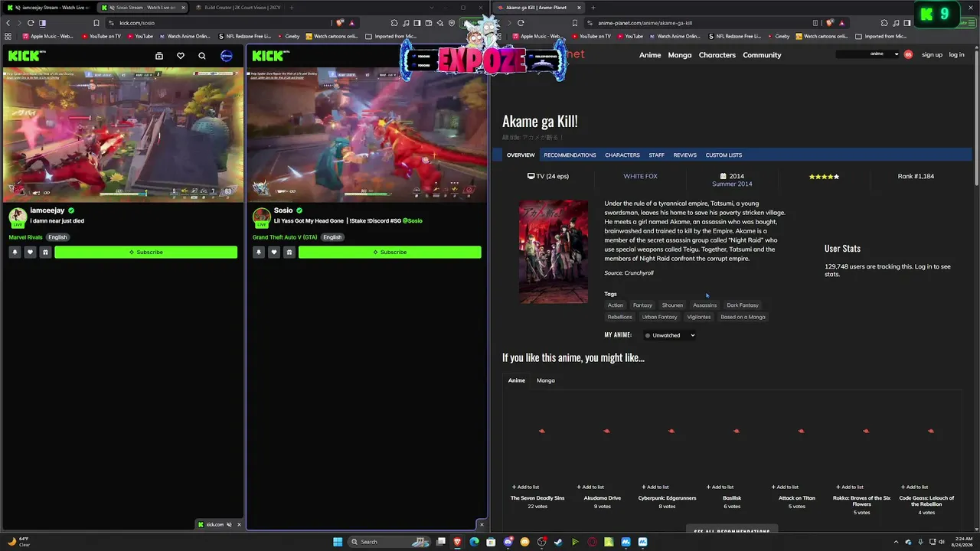Open the Akame ga Kill poster image
This screenshot has height=551, width=980.
pyautogui.click(x=554, y=252)
